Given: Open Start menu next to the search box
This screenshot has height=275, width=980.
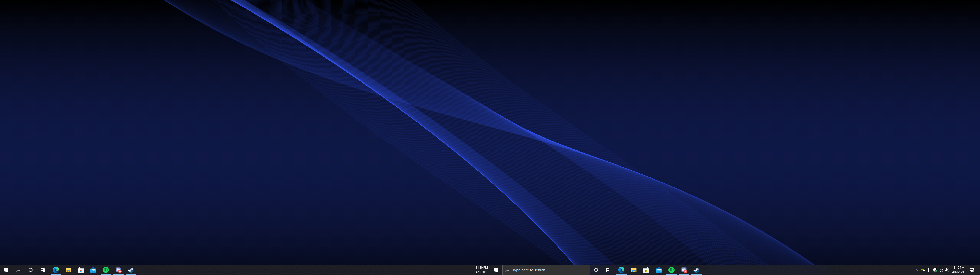Looking at the screenshot, I should (496, 270).
